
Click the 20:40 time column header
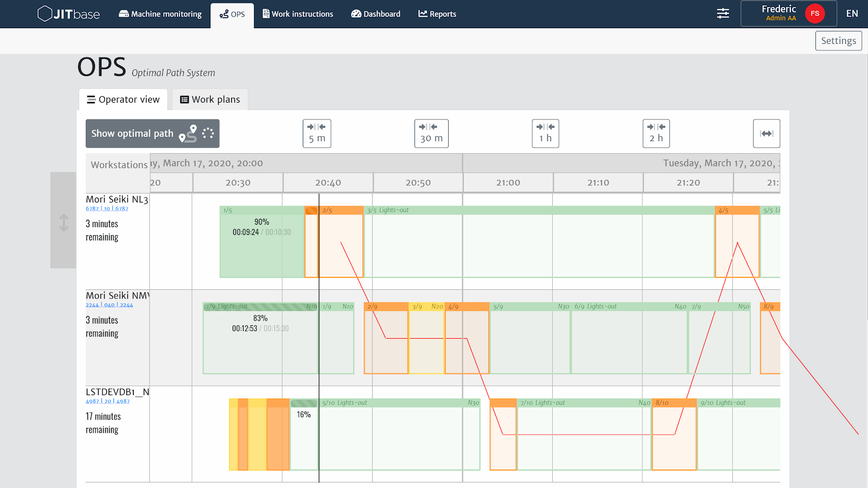click(328, 183)
